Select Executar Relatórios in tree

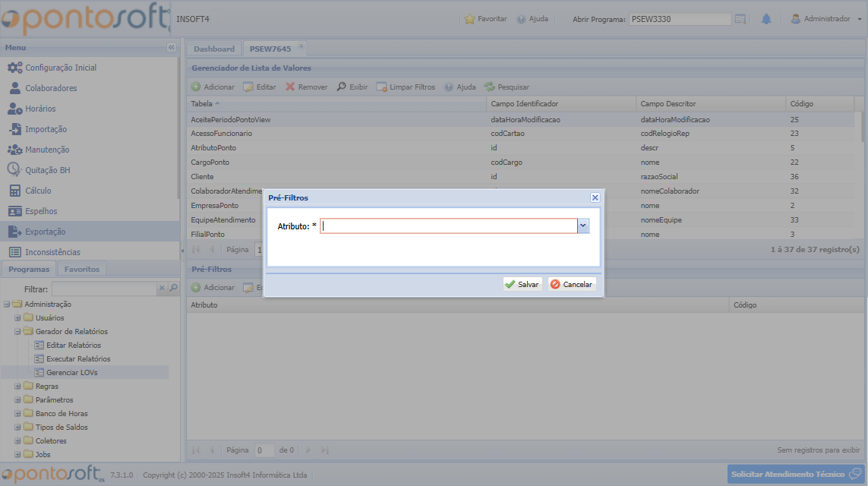pyautogui.click(x=78, y=358)
